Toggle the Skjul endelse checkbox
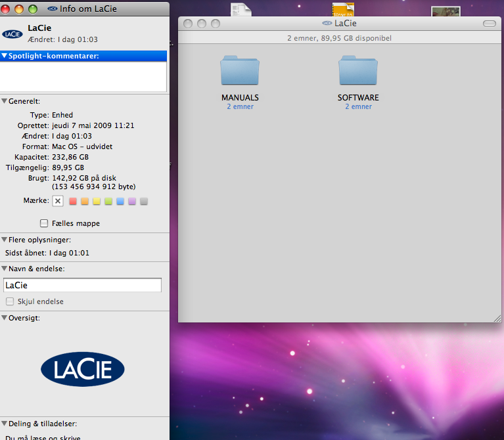This screenshot has width=504, height=440. tap(10, 301)
